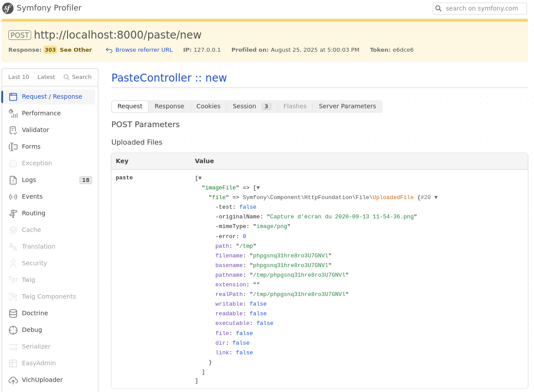Screen dimensions: 534x392
Task: Click the See Other status text
Action: pos(76,50)
